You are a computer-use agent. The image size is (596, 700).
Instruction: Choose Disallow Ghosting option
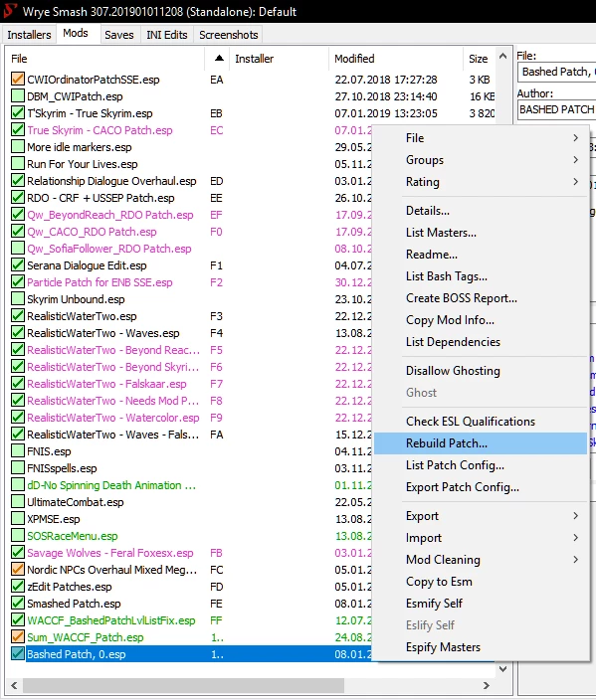coord(481,371)
